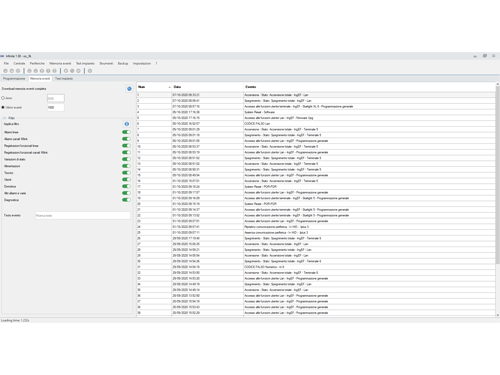Click the last toolbar icon after final separator
This screenshot has width=500, height=375.
[x=90, y=71]
